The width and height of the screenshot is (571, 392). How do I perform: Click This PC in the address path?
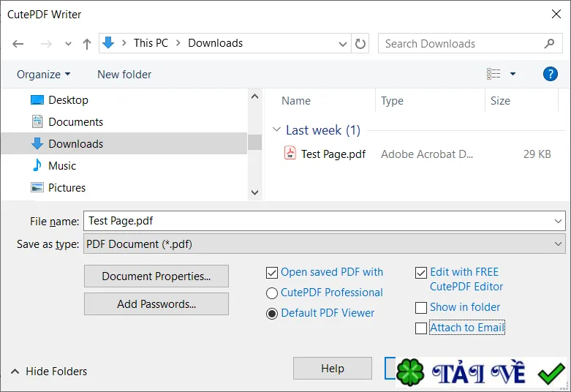[x=151, y=43]
